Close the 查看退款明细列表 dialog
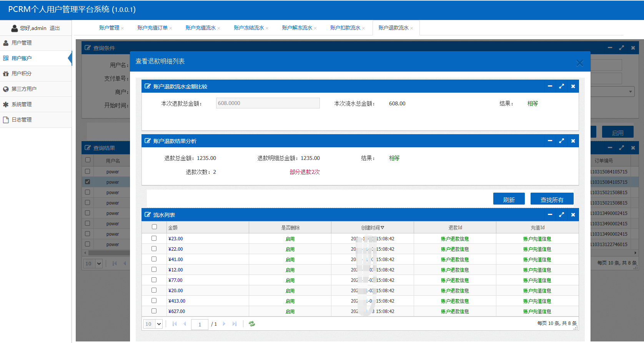 (579, 63)
